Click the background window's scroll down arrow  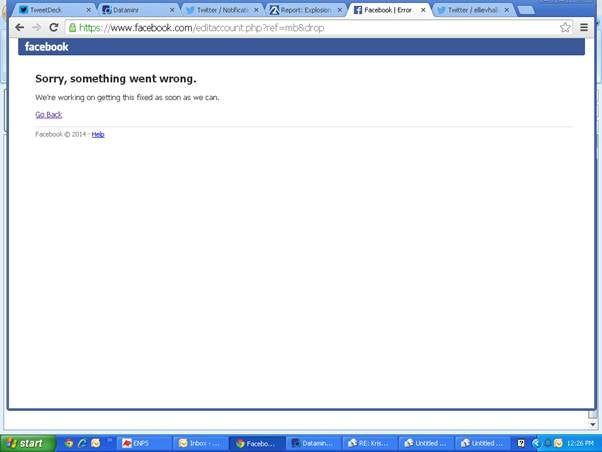[593, 424]
